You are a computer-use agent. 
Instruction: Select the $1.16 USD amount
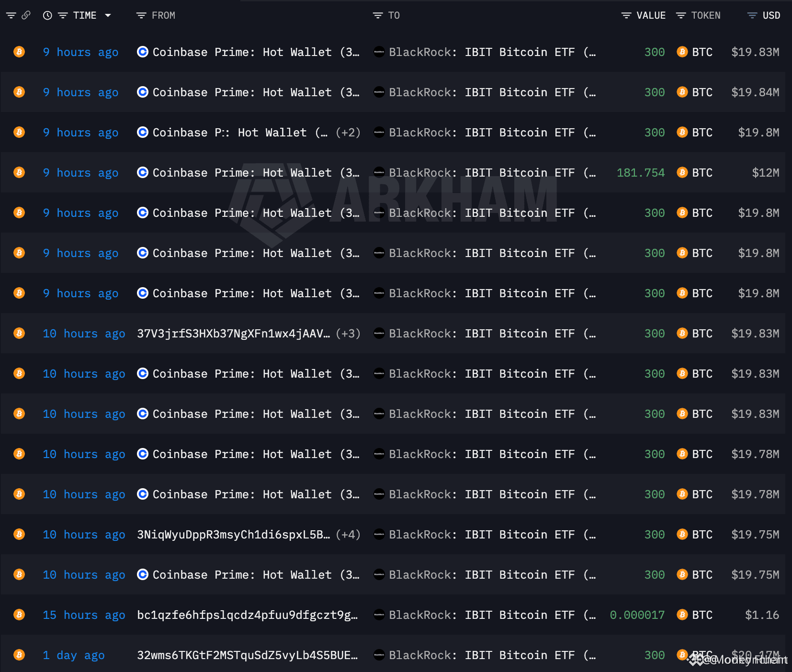click(762, 615)
